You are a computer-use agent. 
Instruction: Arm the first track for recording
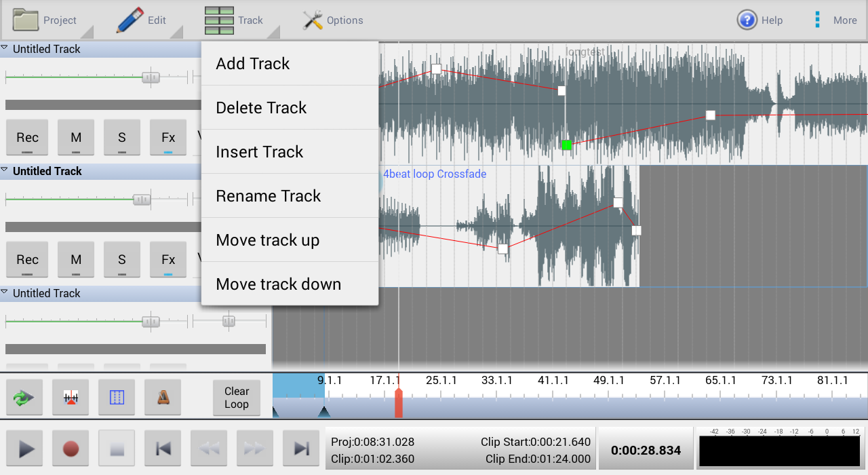point(27,137)
